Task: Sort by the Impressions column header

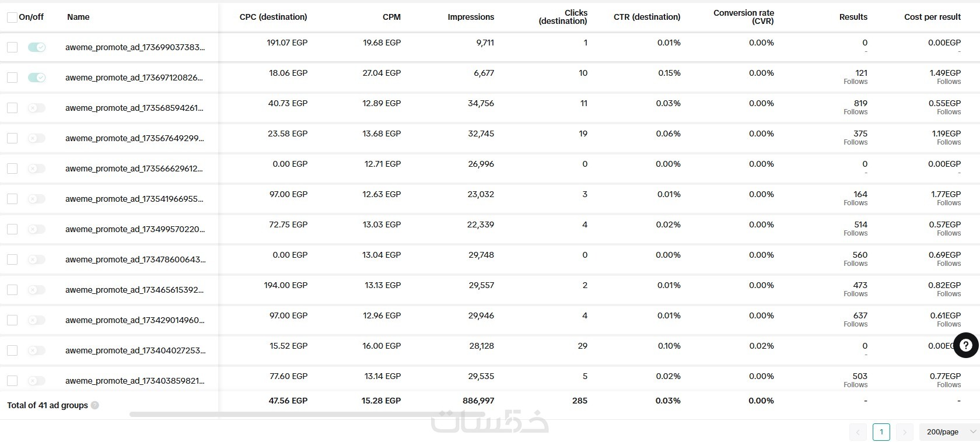Action: click(x=471, y=17)
